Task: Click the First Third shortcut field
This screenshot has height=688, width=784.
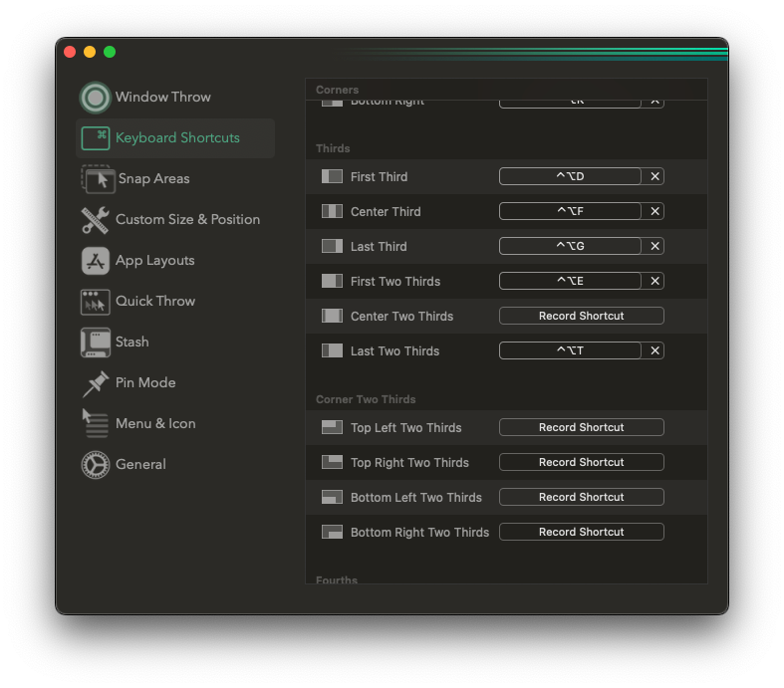Action: [570, 176]
